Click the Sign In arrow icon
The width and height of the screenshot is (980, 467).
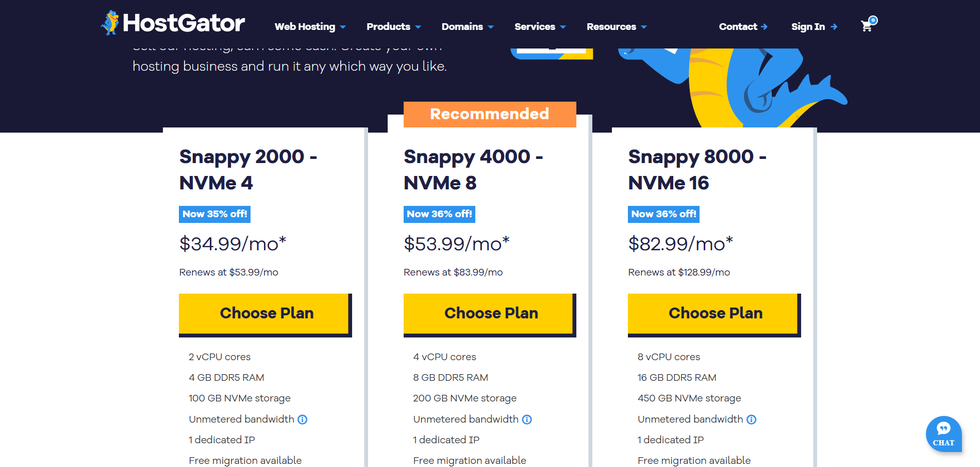pyautogui.click(x=834, y=27)
